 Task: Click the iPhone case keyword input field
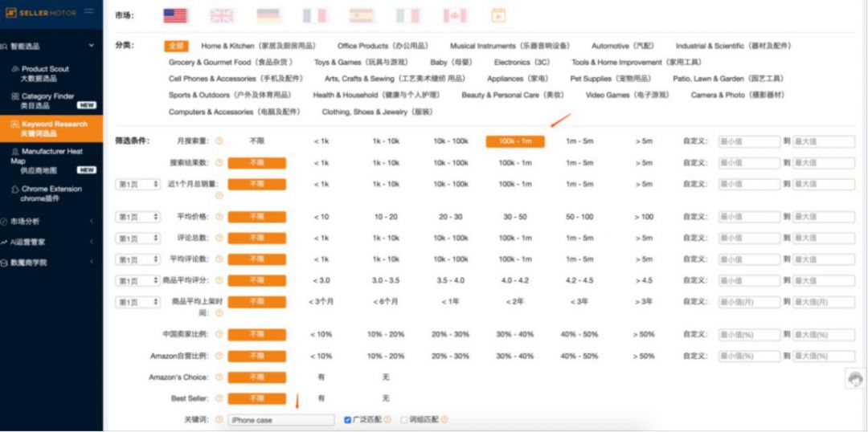coord(280,420)
